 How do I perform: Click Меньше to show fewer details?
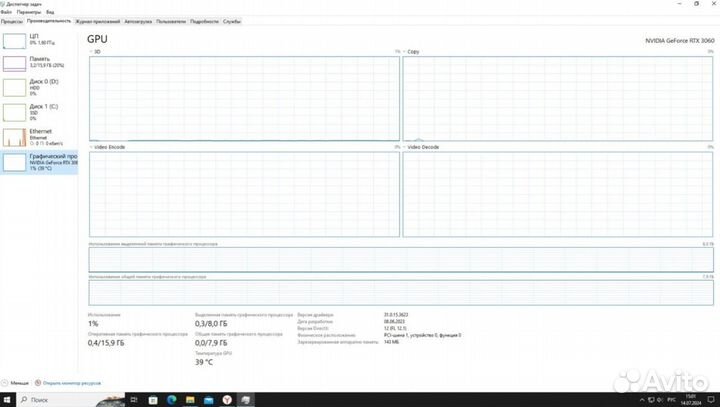15,383
